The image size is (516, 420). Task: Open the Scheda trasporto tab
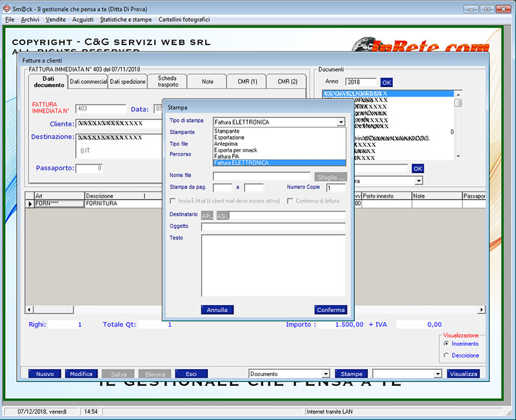(168, 82)
